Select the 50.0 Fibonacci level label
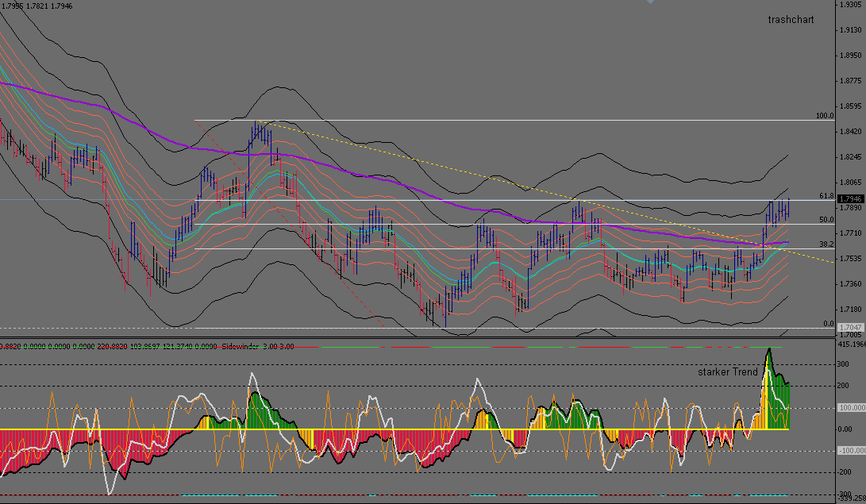This screenshot has height=504, width=866. point(826,220)
